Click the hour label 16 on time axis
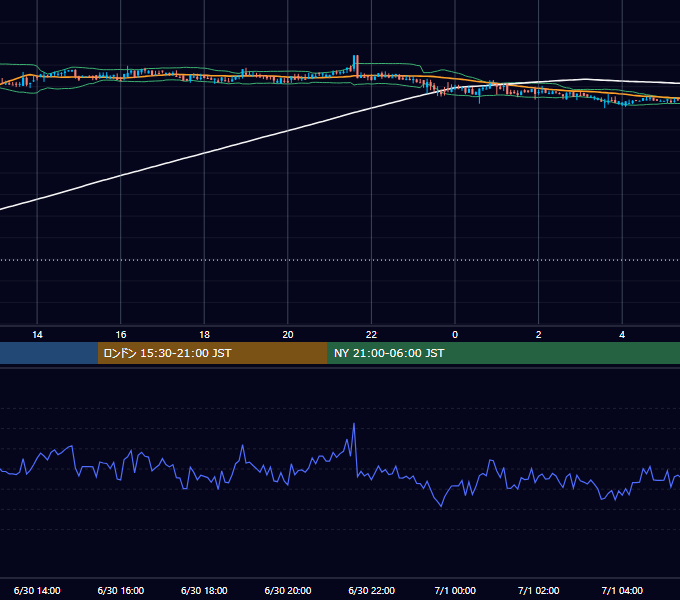The width and height of the screenshot is (680, 600). pyautogui.click(x=121, y=335)
